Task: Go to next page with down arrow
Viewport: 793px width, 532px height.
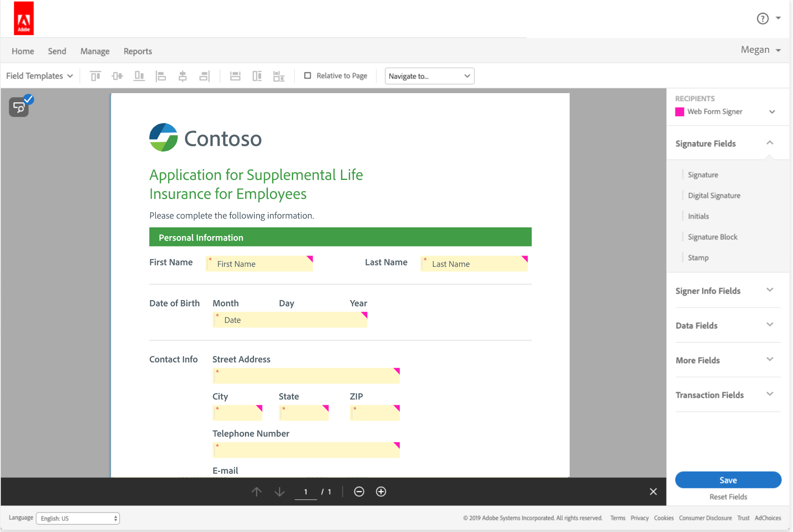Action: tap(279, 492)
